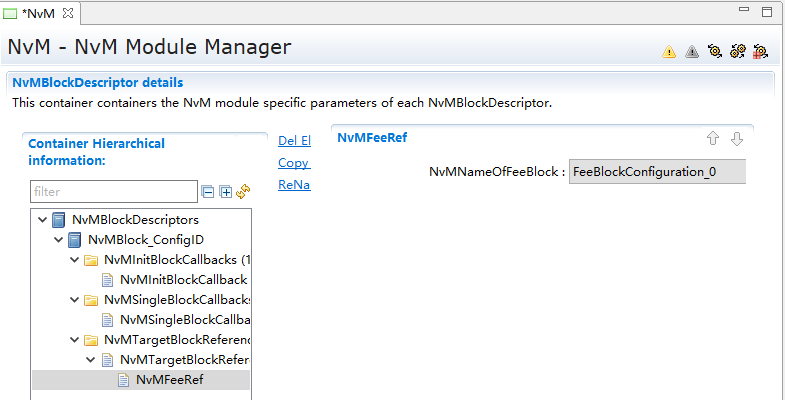The width and height of the screenshot is (785, 400).
Task: Click the filter text field
Action: 114,192
